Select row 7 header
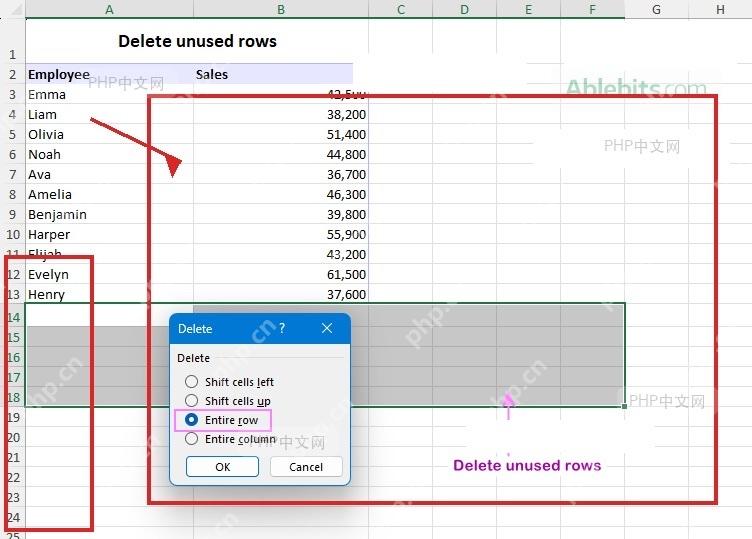The width and height of the screenshot is (752, 539). tap(12, 175)
